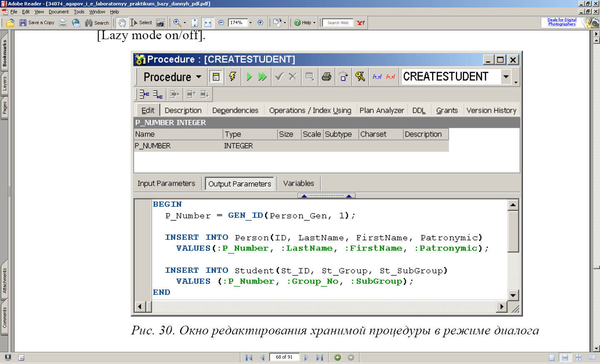Click the Email globe icon in toolbar
Viewport: 600px width, 364px height.
pos(76,23)
